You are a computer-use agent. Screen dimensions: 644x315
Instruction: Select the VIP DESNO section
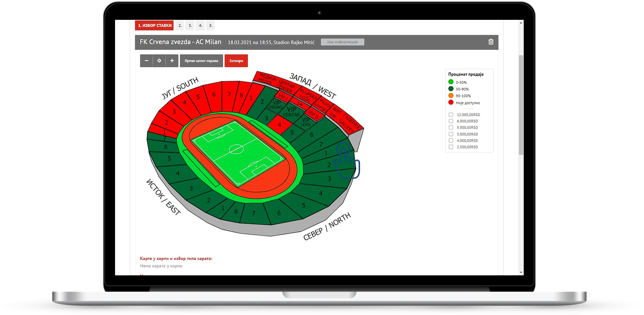tap(276, 105)
